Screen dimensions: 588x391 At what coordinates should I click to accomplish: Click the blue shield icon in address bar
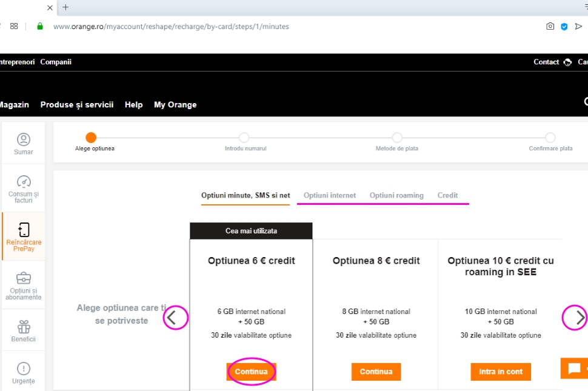coord(564,27)
